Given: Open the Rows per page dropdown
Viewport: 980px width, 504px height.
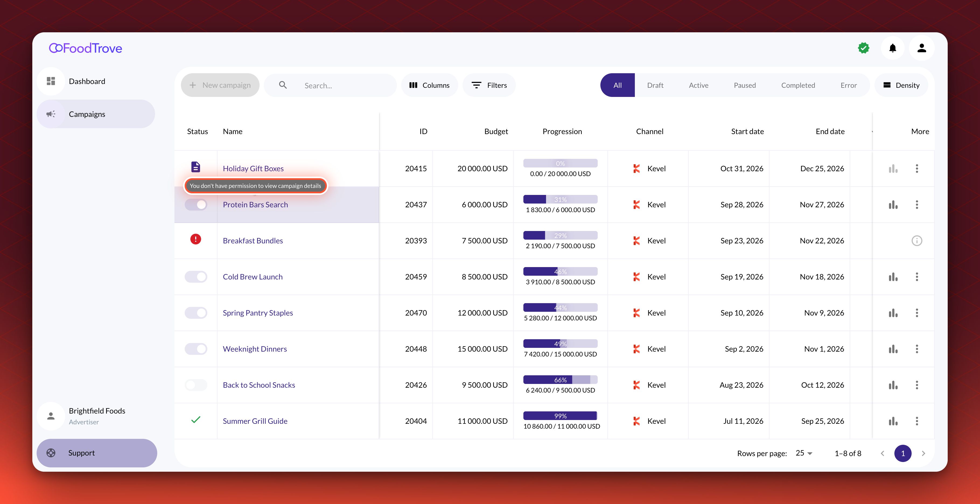Looking at the screenshot, I should [804, 453].
